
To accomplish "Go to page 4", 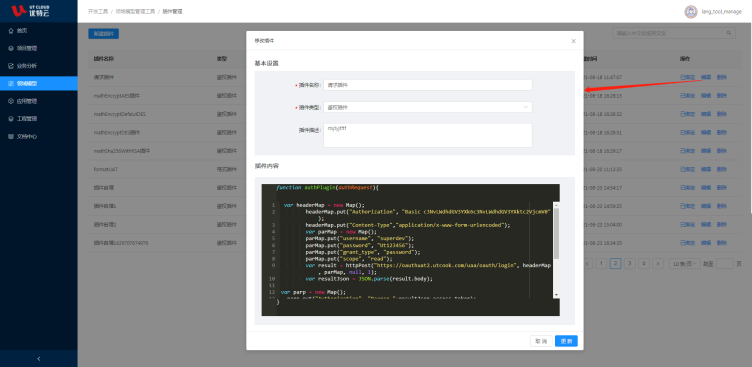I will pyautogui.click(x=644, y=263).
